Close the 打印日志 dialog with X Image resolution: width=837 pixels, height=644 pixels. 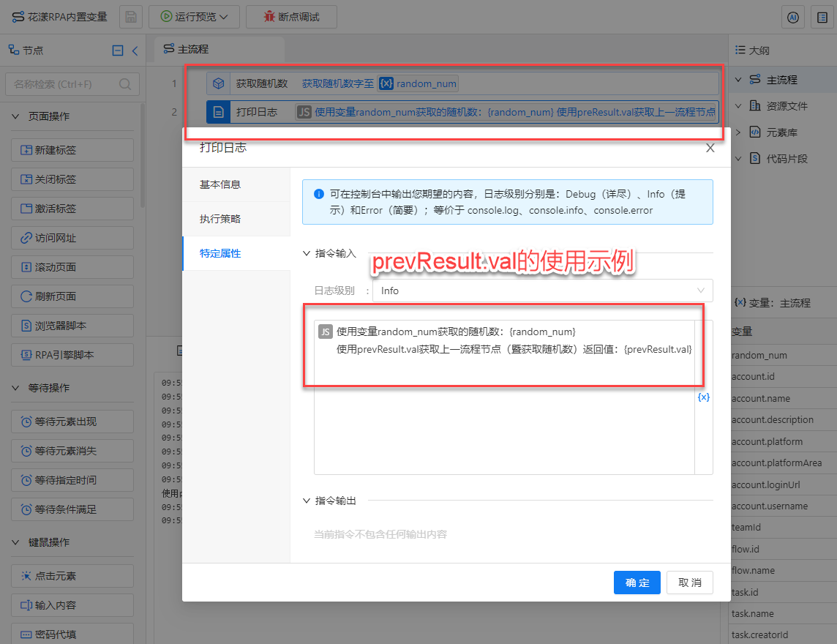(710, 148)
